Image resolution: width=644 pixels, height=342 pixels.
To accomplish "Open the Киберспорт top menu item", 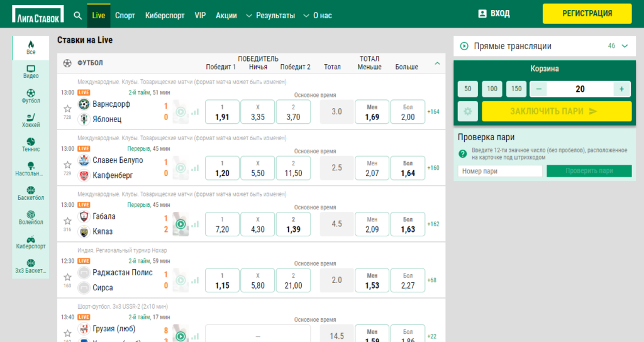I will [165, 16].
